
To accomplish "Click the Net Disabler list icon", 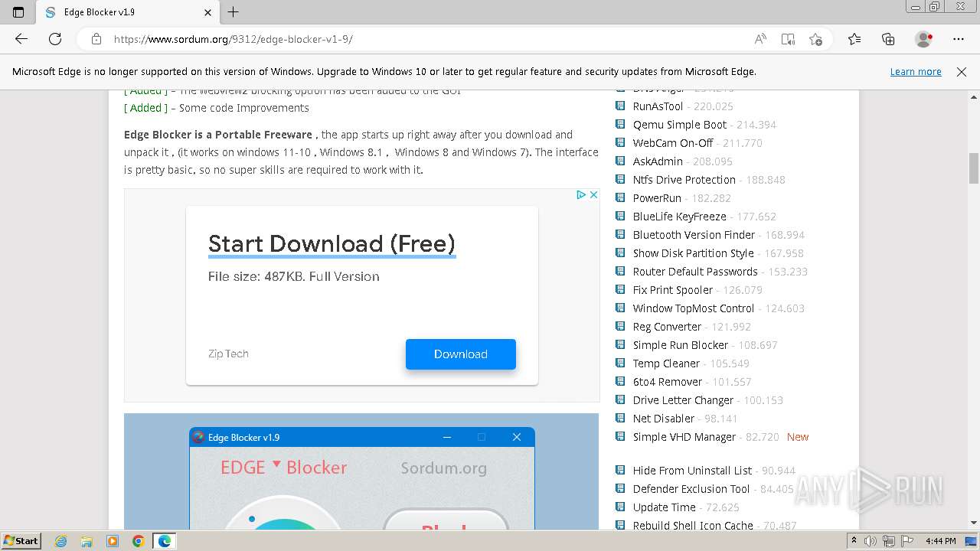I will pos(621,419).
